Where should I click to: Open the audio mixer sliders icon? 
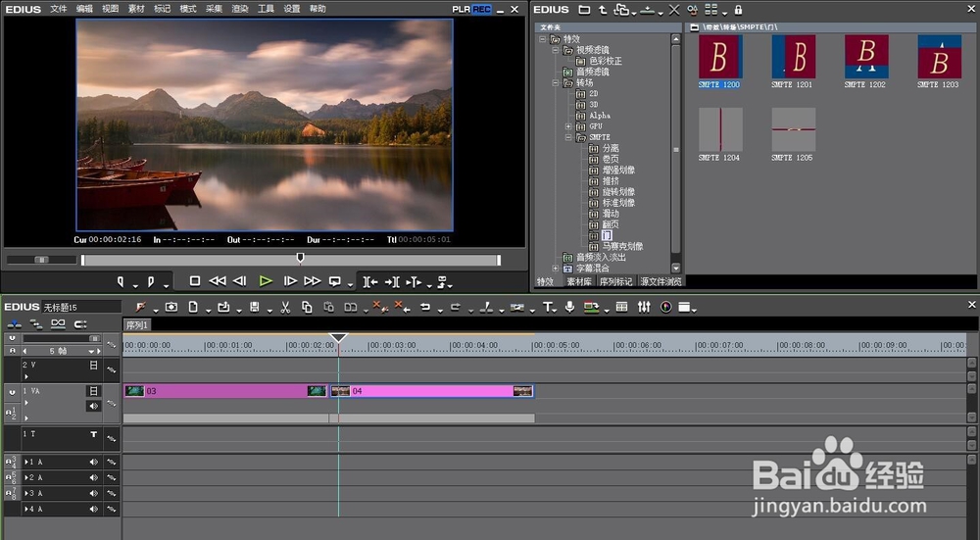point(644,307)
